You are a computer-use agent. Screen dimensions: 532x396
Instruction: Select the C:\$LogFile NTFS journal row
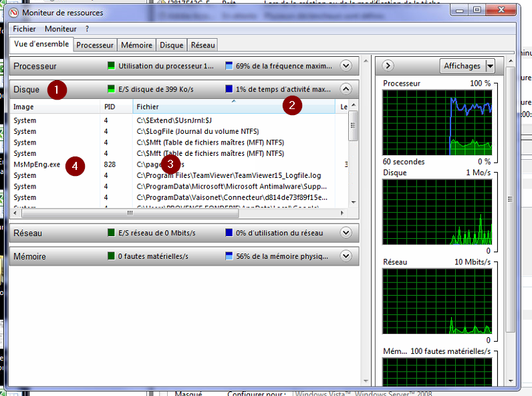[x=179, y=131]
